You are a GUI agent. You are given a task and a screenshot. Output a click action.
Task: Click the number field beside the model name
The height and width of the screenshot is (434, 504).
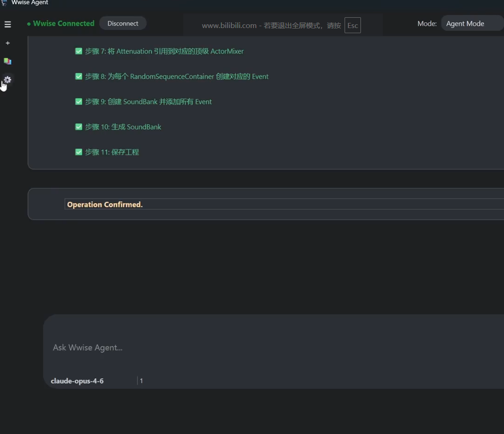pos(142,381)
